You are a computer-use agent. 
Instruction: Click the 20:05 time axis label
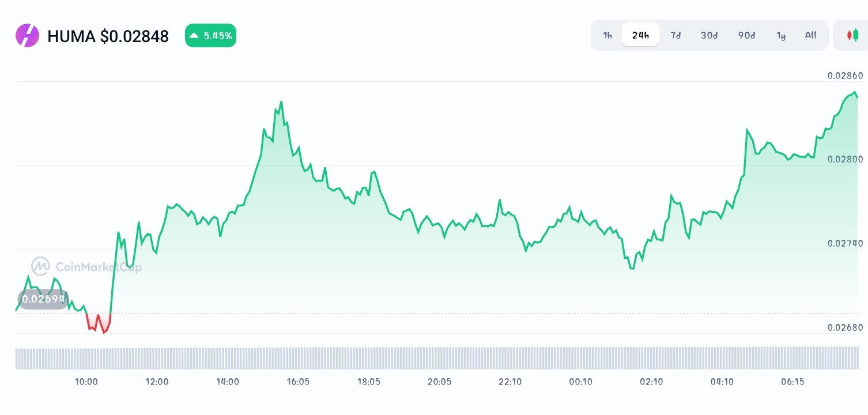[x=439, y=382]
